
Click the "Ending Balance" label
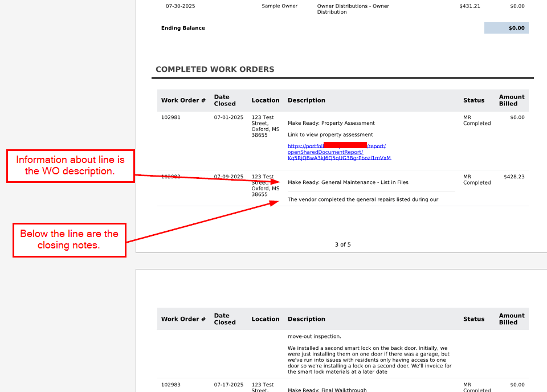[183, 28]
